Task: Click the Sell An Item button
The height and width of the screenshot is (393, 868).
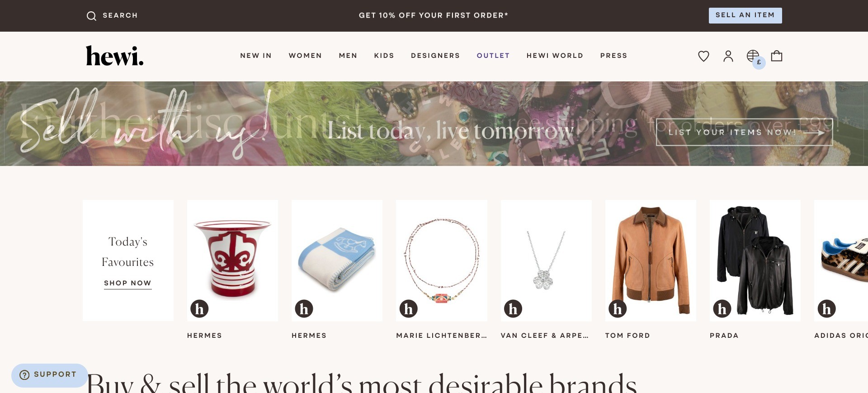Action: pos(745,15)
